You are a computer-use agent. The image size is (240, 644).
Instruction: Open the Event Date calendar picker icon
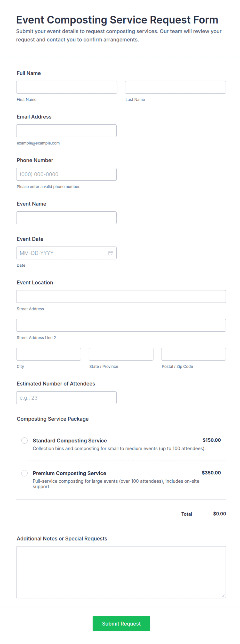(x=110, y=253)
